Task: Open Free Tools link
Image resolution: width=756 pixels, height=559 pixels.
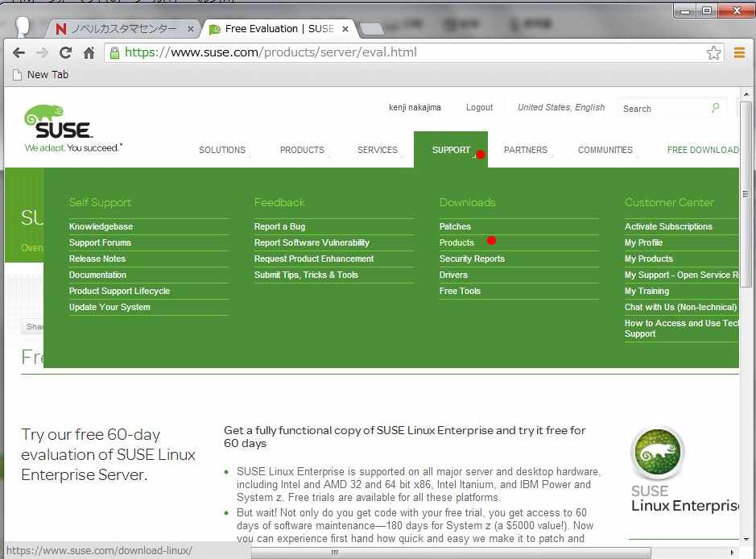Action: (x=460, y=291)
